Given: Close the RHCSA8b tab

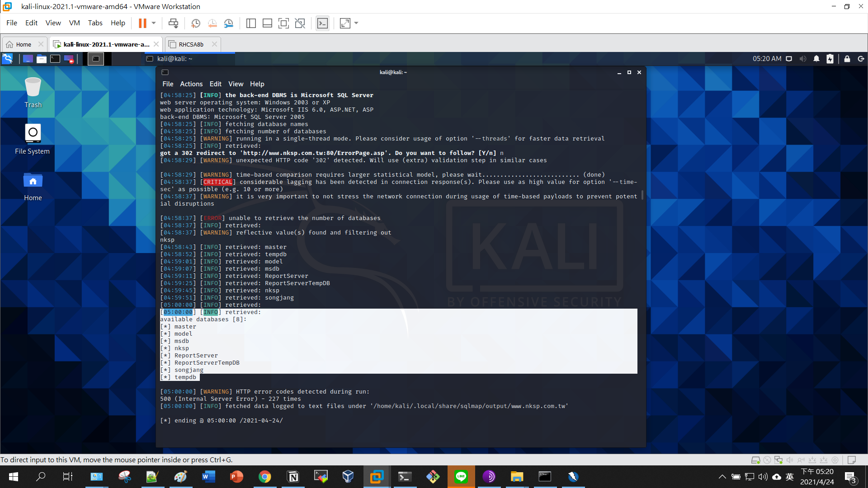Looking at the screenshot, I should (x=214, y=44).
